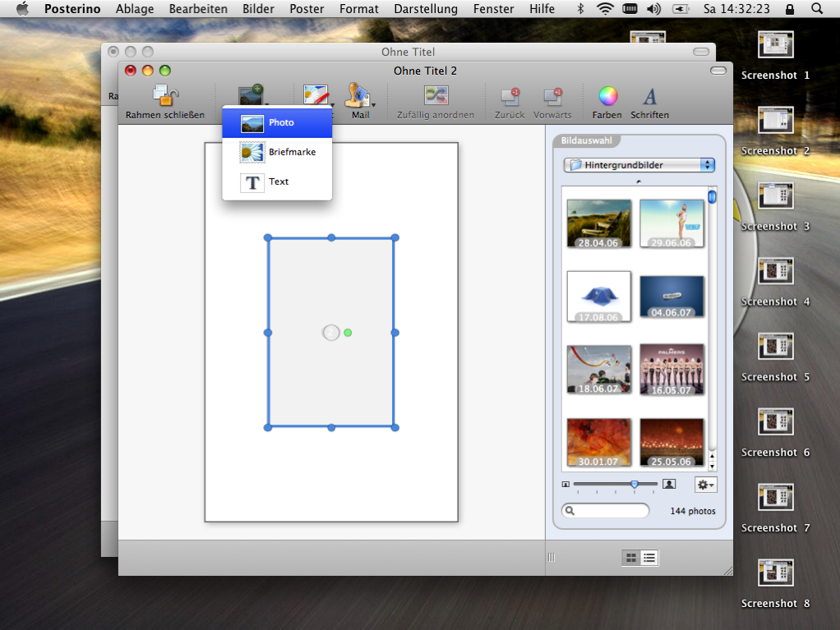Switch to list view in image browser
The image size is (840, 630).
[649, 558]
